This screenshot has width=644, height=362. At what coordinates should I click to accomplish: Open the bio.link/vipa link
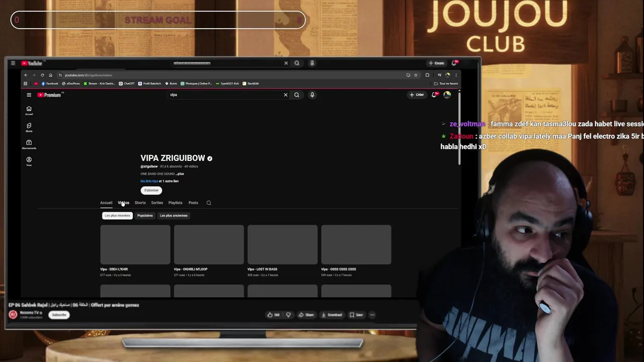pos(149,181)
